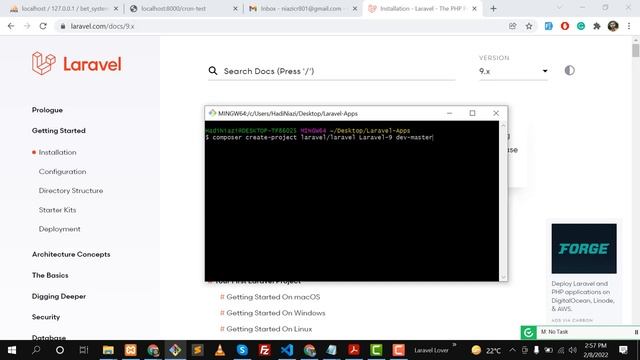Viewport: 640px width, 360px height.
Task: Open the Extensions puzzle menu
Action: (597, 26)
